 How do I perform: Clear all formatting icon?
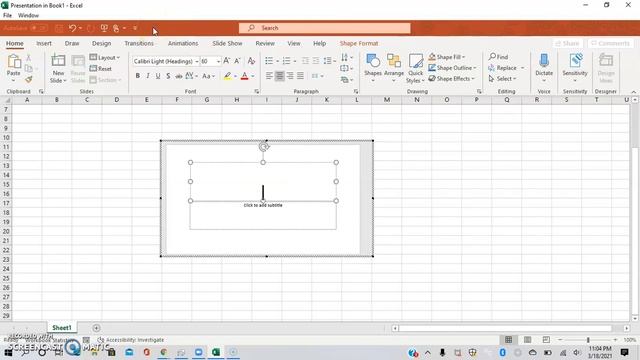pos(251,61)
